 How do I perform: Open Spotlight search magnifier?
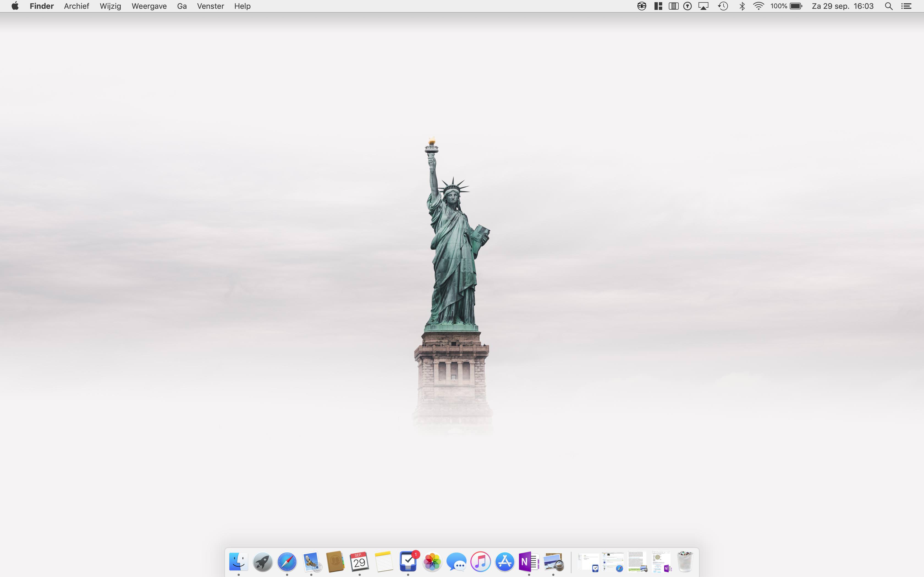pos(889,6)
